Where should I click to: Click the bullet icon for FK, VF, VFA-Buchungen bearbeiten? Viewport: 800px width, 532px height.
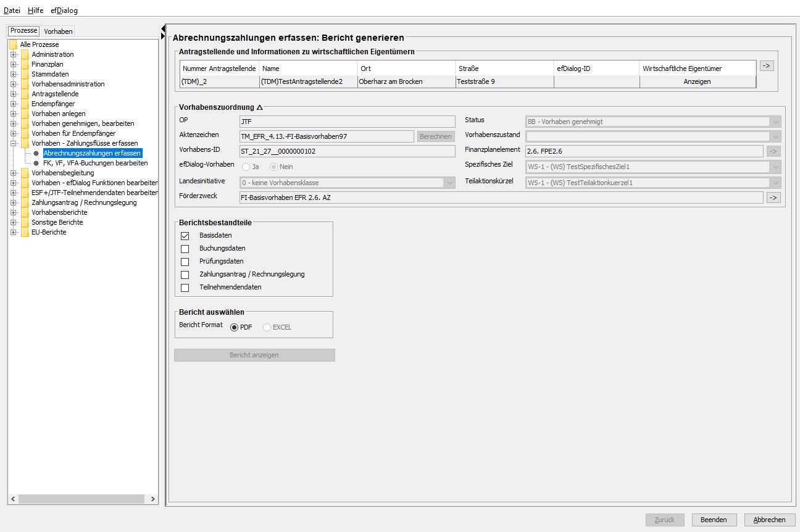36,163
